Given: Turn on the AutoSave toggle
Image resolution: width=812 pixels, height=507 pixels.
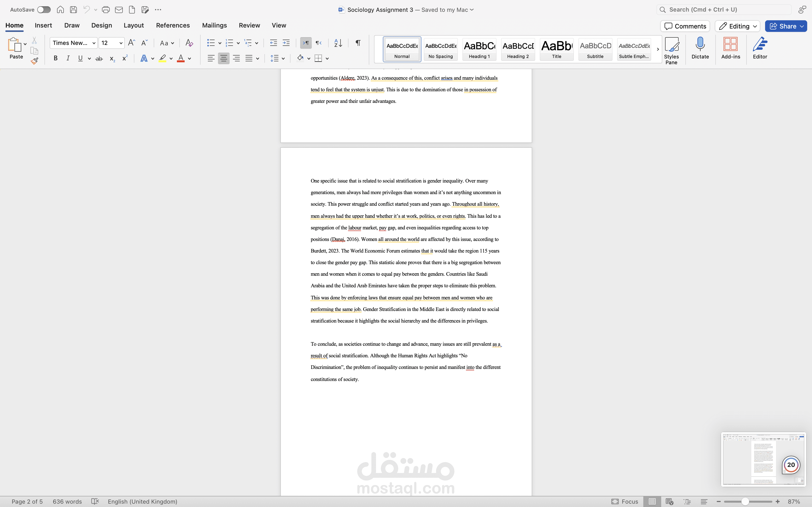Looking at the screenshot, I should click(x=43, y=9).
